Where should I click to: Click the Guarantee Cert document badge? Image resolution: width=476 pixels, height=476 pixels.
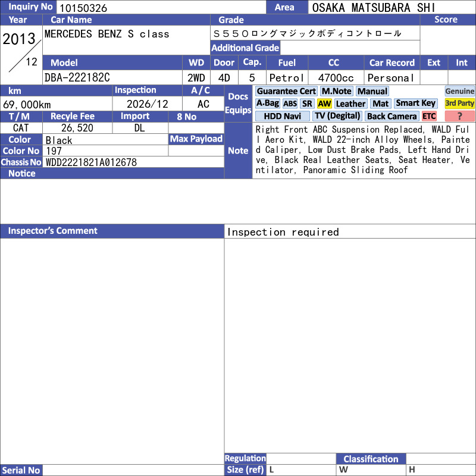(x=286, y=91)
